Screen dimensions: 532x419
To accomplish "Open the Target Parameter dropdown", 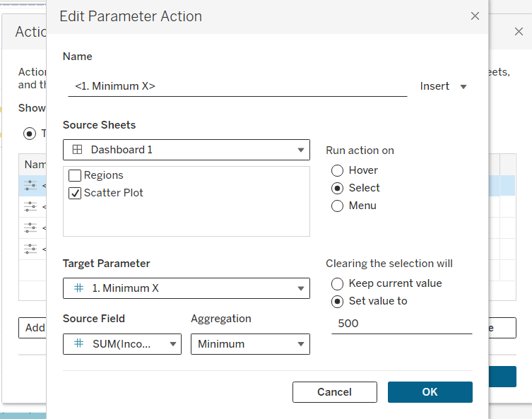I will click(186, 288).
